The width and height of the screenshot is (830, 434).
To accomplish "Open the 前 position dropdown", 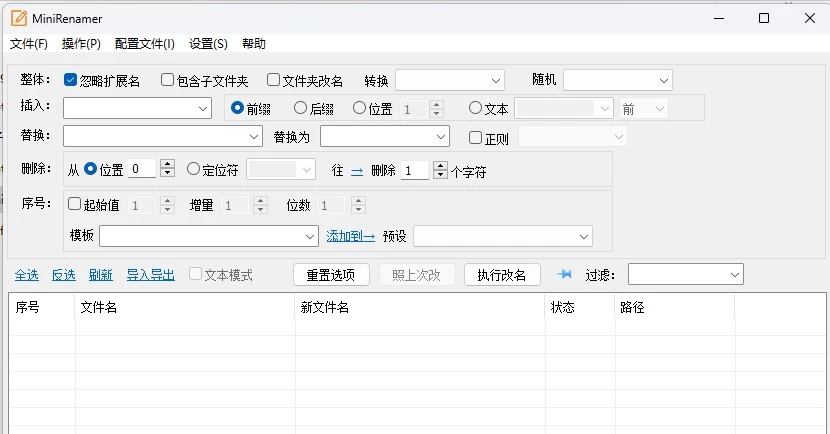I will 644,108.
